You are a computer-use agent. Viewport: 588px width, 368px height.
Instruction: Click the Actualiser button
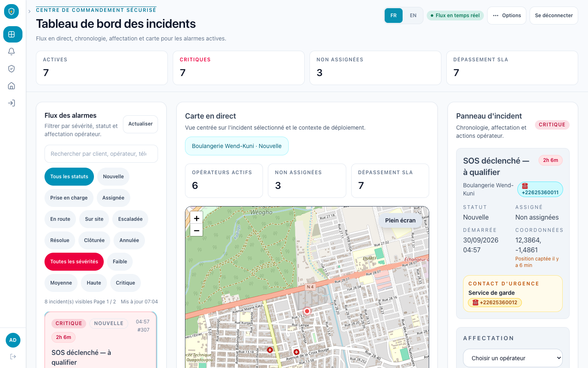140,124
